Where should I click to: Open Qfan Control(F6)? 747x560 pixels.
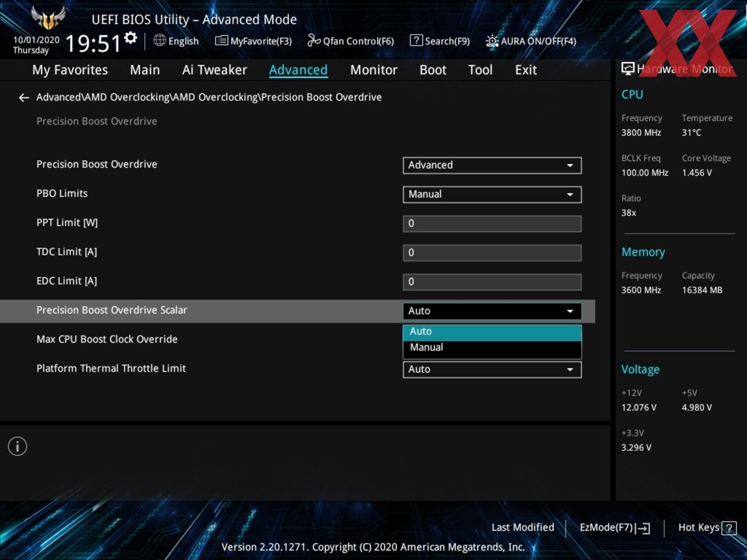click(350, 41)
